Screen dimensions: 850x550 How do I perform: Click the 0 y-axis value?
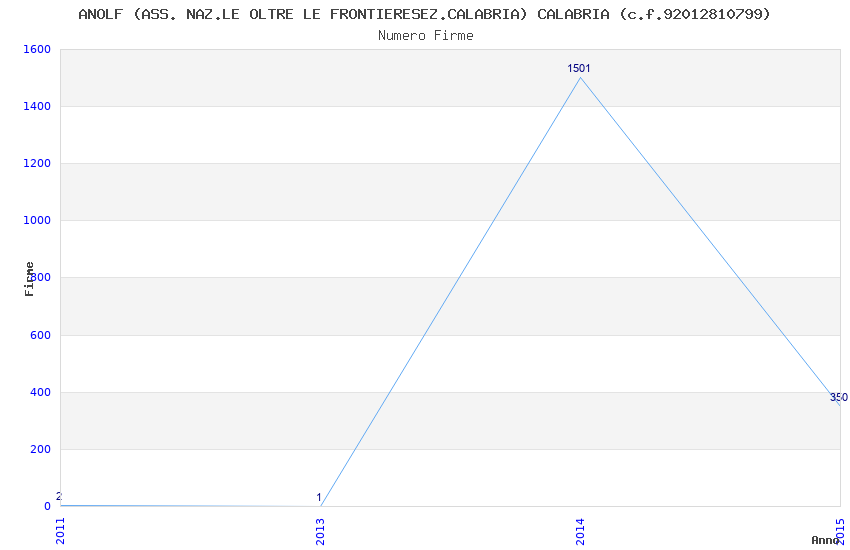pyautogui.click(x=48, y=506)
